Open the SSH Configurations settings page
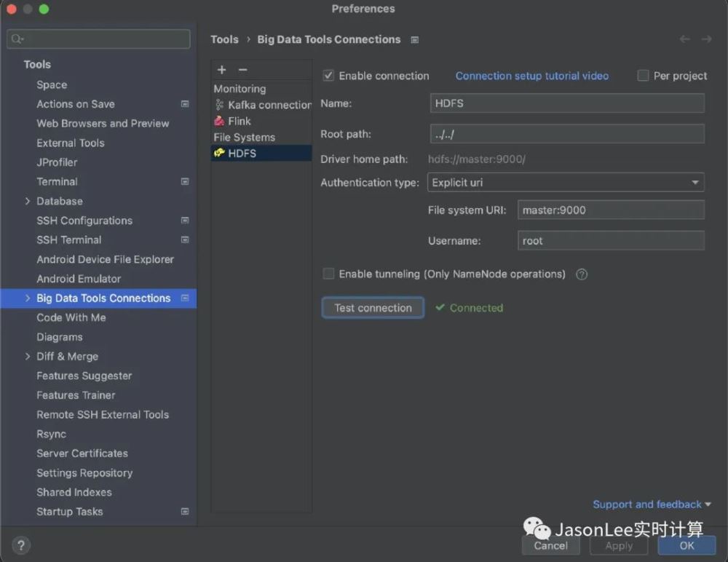Viewport: 728px width, 562px height. coord(84,221)
